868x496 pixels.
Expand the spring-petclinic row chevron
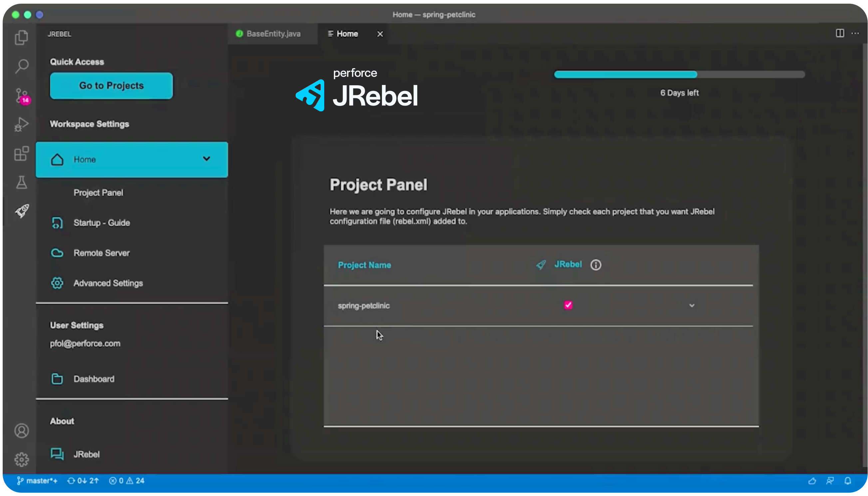692,305
